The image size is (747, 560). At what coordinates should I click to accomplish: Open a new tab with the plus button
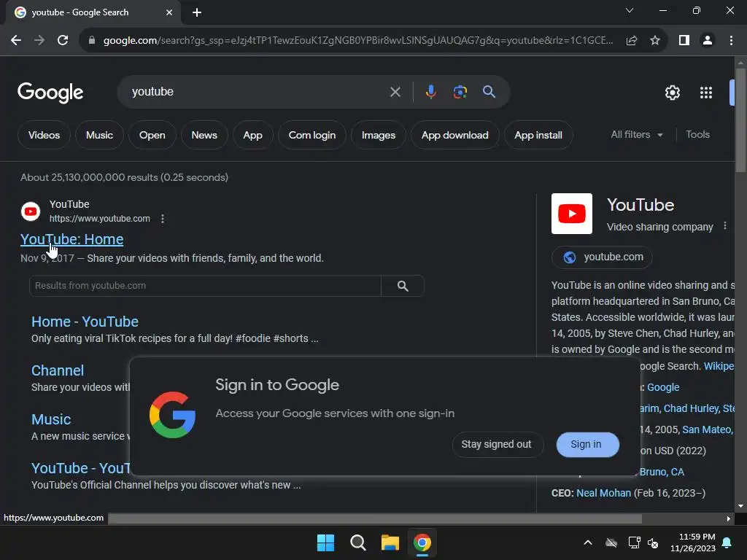pyautogui.click(x=197, y=12)
